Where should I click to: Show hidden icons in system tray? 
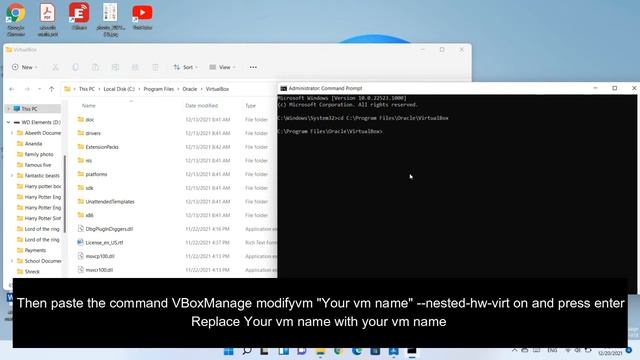[x=514, y=350]
